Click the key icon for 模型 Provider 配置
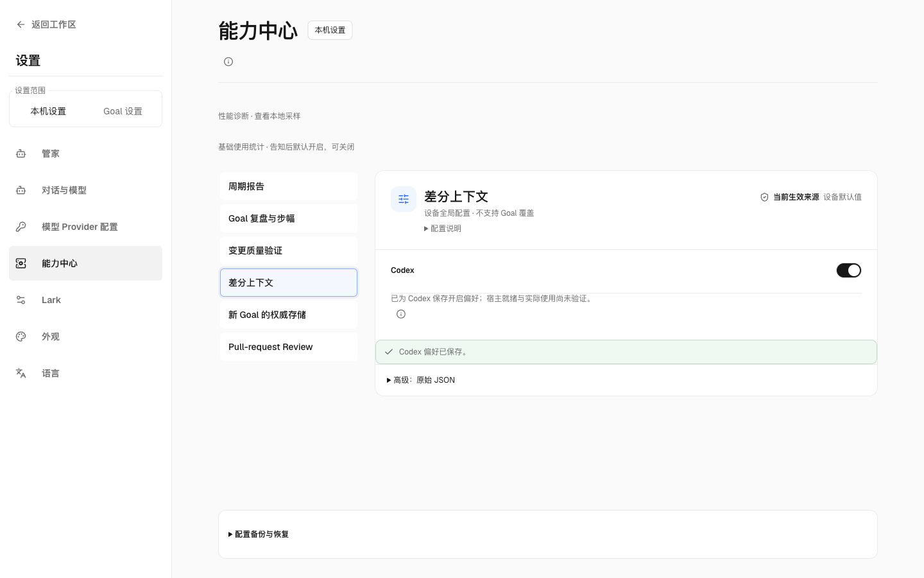Screen dimensions: 924x578 [21, 227]
